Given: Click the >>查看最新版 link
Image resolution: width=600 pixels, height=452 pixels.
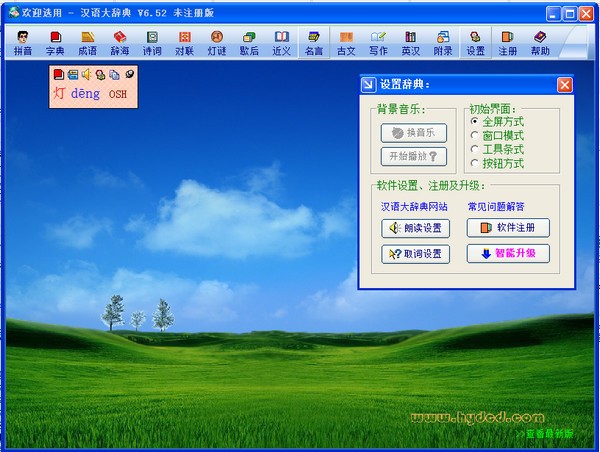Looking at the screenshot, I should (x=545, y=434).
